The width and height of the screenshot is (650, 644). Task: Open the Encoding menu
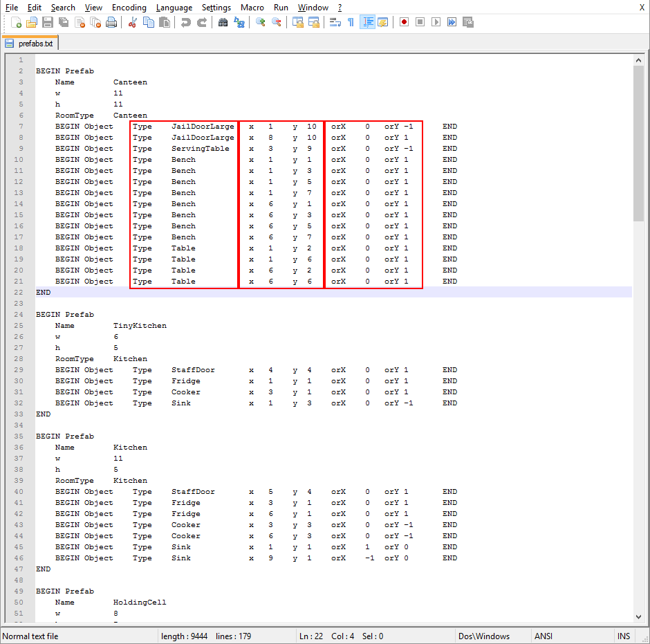click(x=129, y=8)
